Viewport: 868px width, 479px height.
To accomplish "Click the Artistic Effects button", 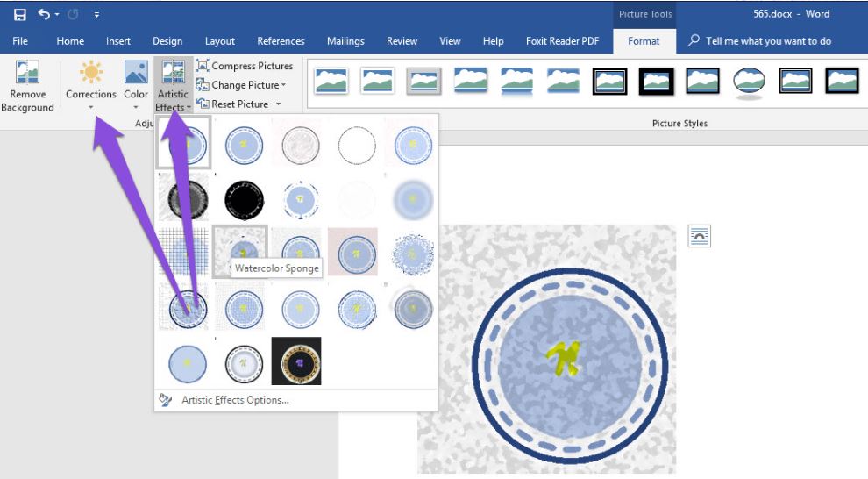I will pyautogui.click(x=173, y=87).
